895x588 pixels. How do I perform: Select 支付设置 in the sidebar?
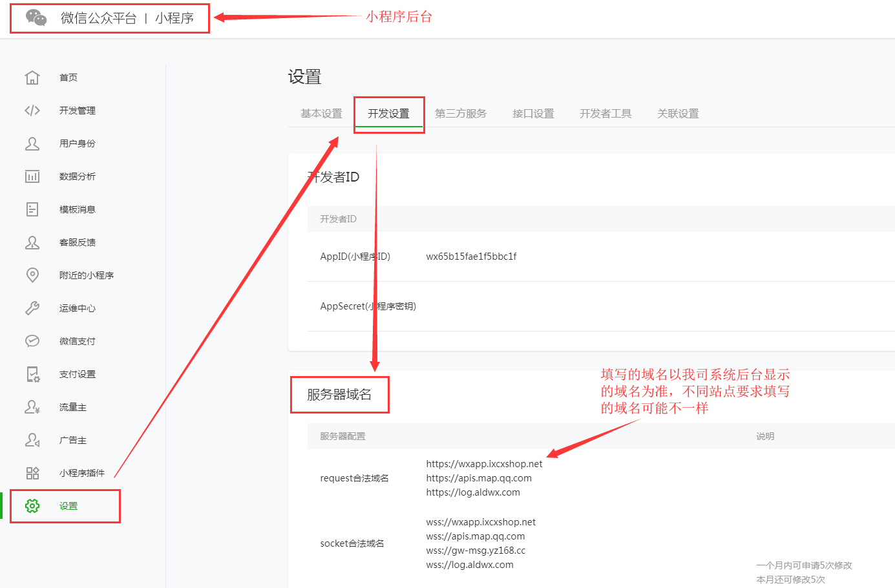78,374
